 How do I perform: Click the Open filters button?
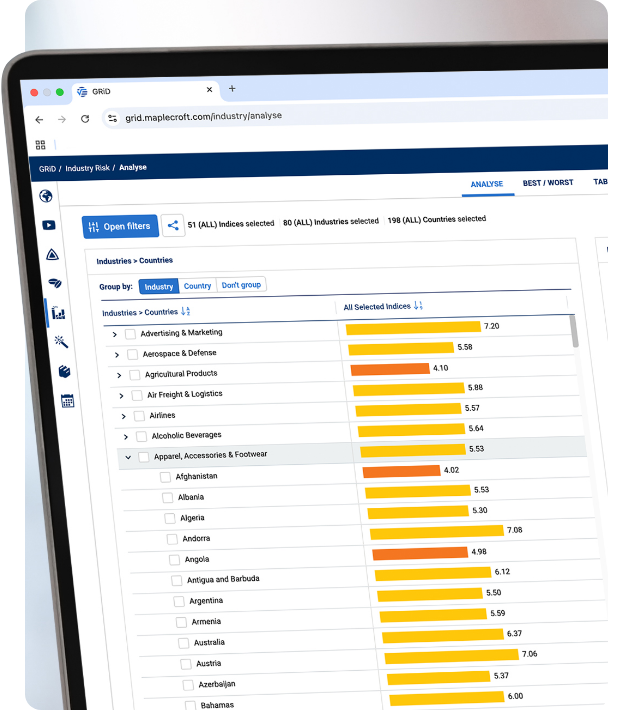119,226
